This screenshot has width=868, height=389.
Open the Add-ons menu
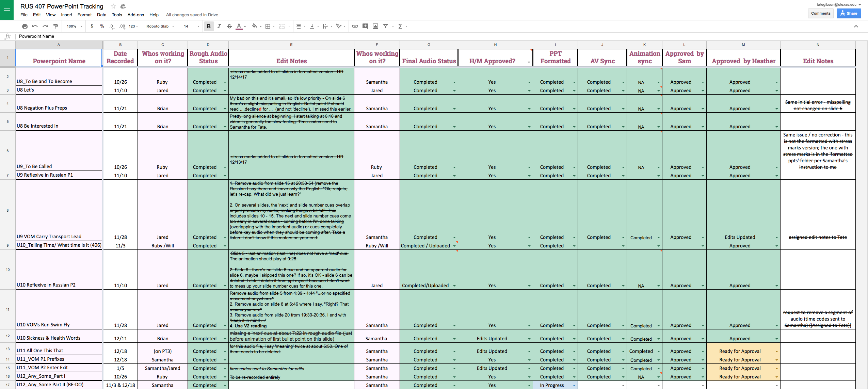pos(135,15)
